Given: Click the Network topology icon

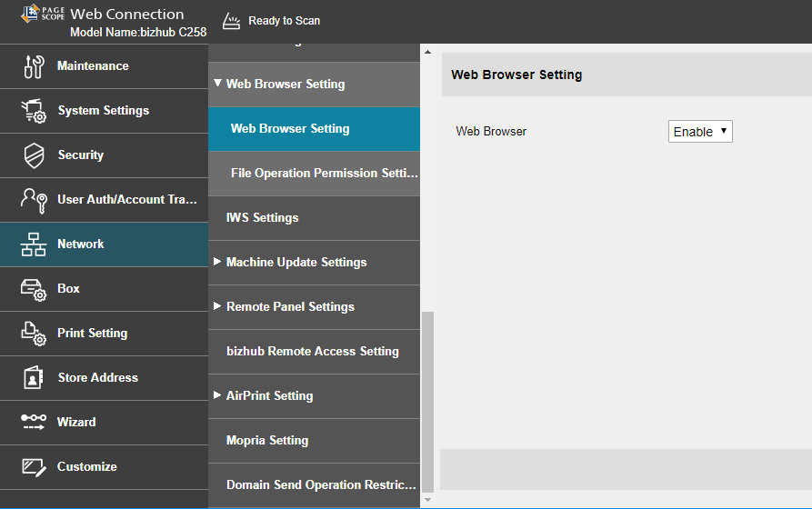Looking at the screenshot, I should click(x=34, y=245).
